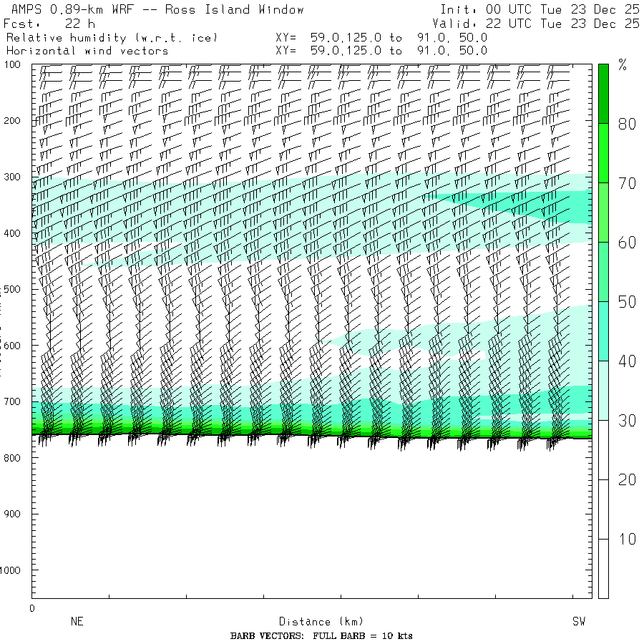Click the BARB VECTORS full barb legend text
Image resolution: width=644 pixels, height=644 pixels.
[x=321, y=636]
